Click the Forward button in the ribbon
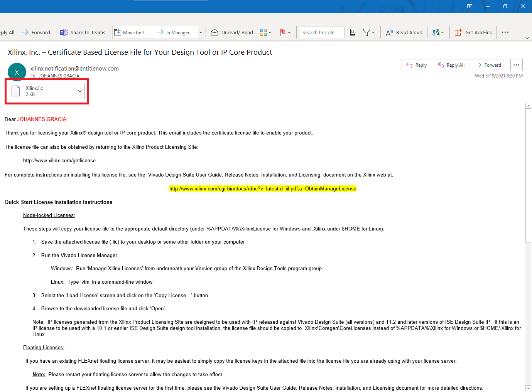Image resolution: width=532 pixels, height=392 pixels. point(35,32)
